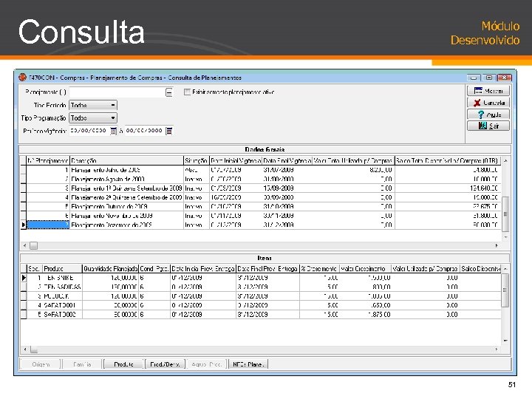Select row Planejamento Novembro de 2009

tap(261, 216)
